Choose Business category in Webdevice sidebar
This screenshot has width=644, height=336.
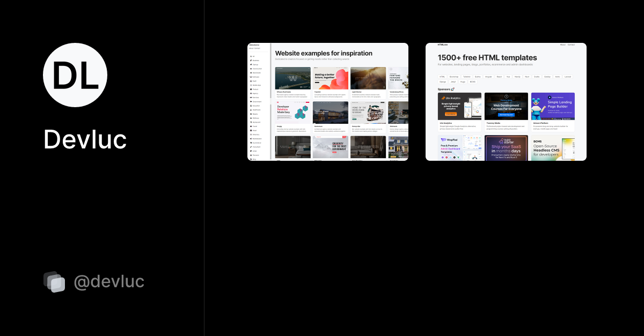pyautogui.click(x=255, y=61)
